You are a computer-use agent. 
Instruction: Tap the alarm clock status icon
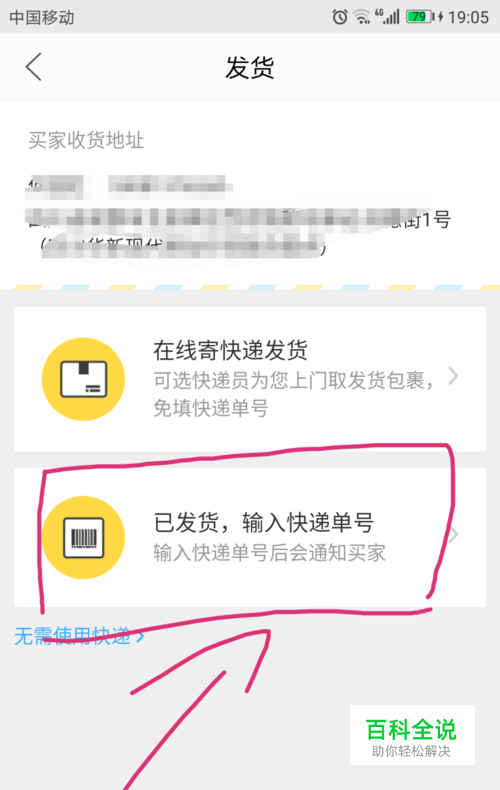pyautogui.click(x=340, y=17)
